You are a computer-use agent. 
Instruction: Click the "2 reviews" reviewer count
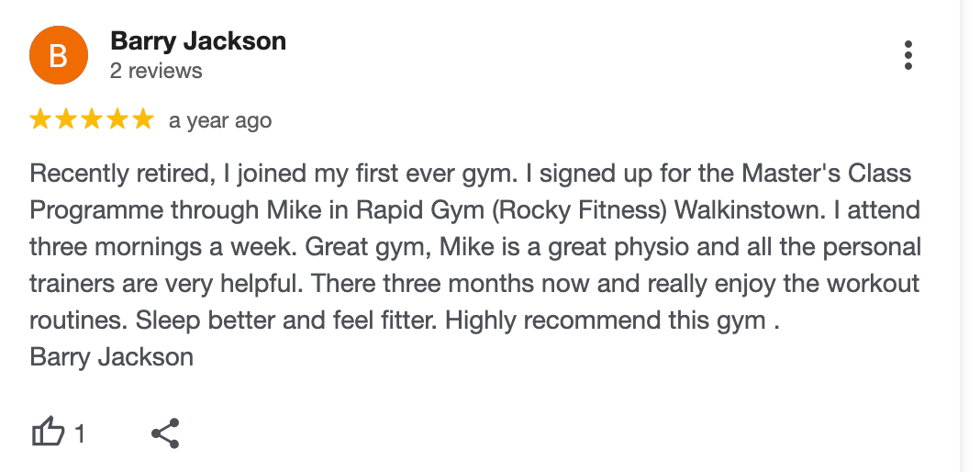(156, 71)
